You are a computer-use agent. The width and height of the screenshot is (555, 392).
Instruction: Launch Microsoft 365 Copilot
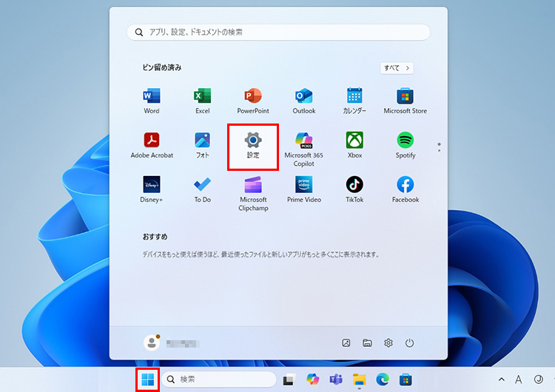[x=303, y=149]
